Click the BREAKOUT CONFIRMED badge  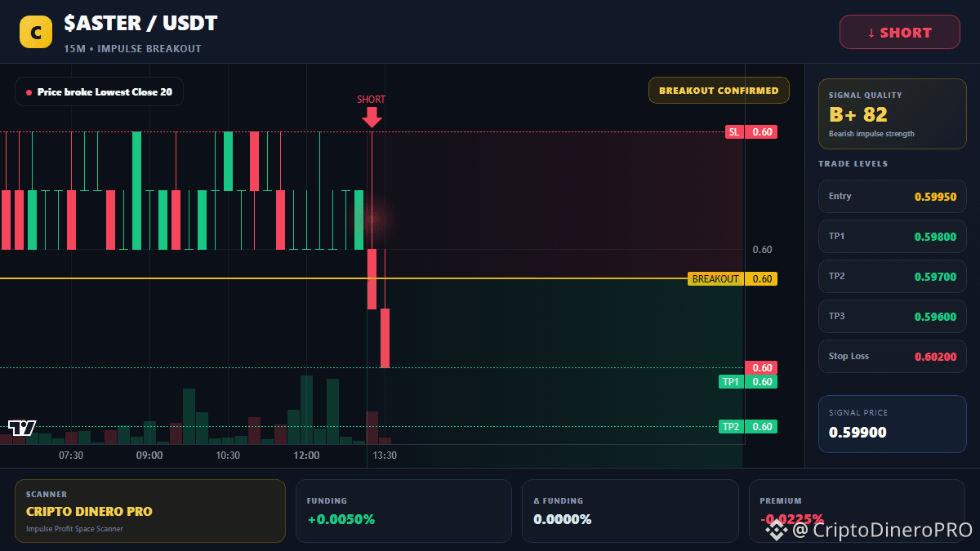coord(719,91)
